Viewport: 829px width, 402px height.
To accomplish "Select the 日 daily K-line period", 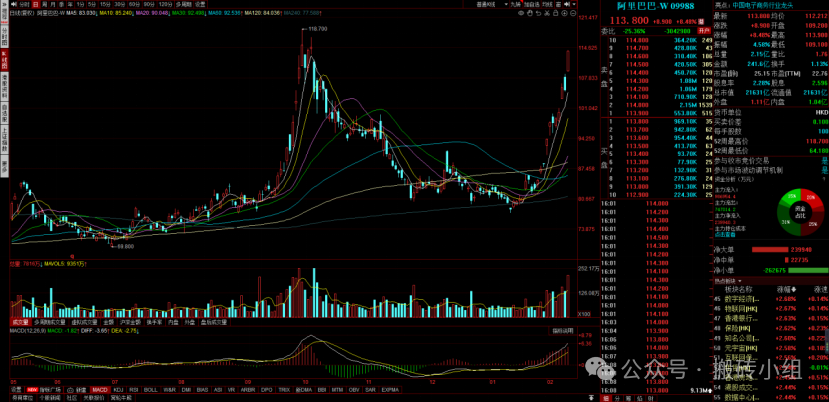I will [x=35, y=4].
